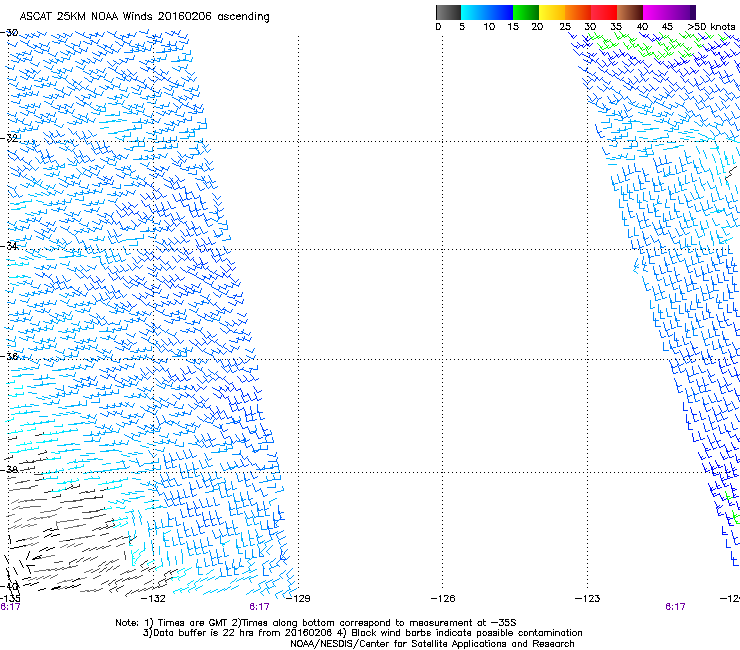Click the '>50 knots' legend label
The height and width of the screenshot is (650, 740).
click(x=711, y=27)
